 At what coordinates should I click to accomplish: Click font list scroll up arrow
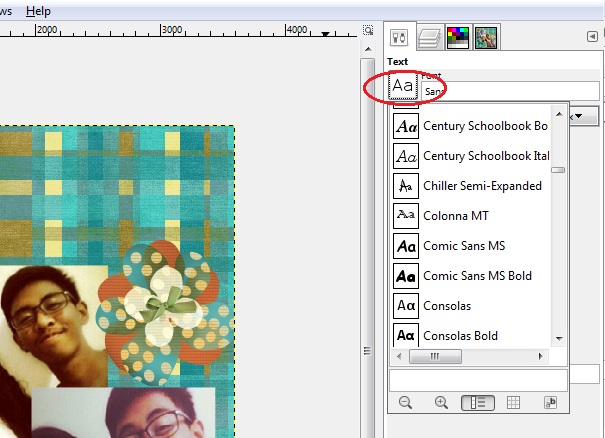[559, 114]
